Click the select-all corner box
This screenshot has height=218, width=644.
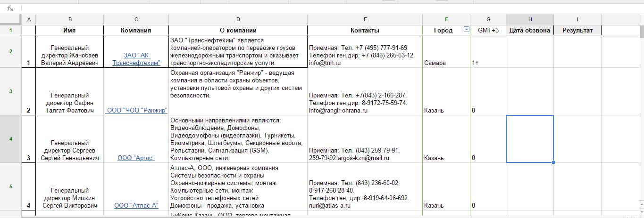[x=11, y=19]
